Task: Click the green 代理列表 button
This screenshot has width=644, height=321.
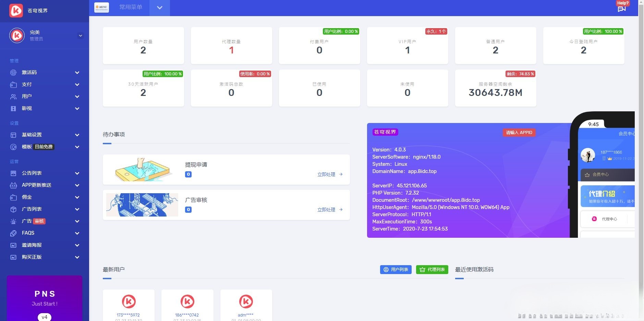Action: (432, 270)
